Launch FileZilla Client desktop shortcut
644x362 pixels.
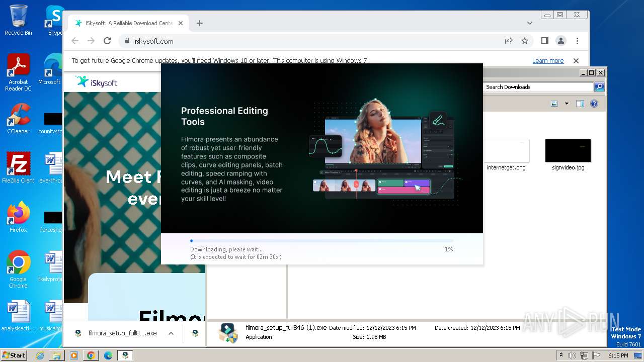click(18, 167)
